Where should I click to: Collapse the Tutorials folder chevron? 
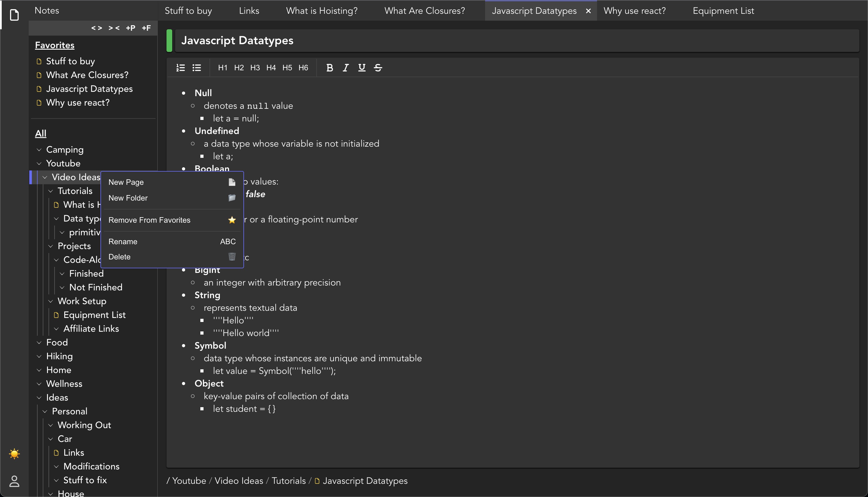click(x=51, y=191)
